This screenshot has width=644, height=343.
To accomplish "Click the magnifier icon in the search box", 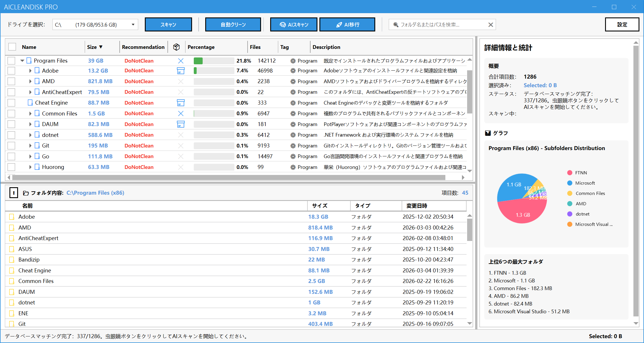I will click(x=396, y=25).
